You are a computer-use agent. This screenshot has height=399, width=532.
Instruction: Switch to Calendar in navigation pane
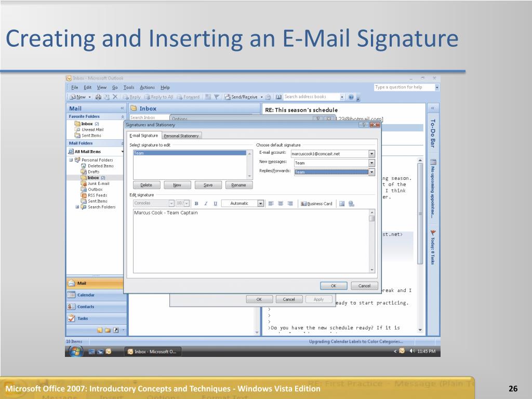coord(95,295)
